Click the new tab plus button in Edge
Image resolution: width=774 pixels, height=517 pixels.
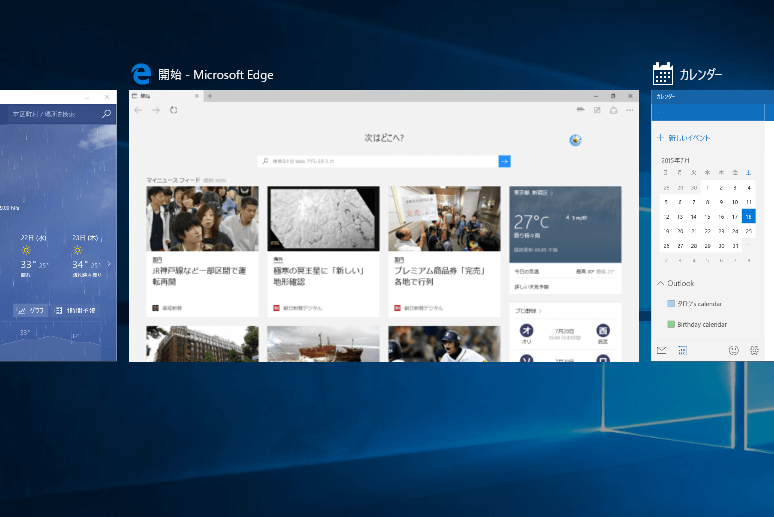[x=210, y=96]
